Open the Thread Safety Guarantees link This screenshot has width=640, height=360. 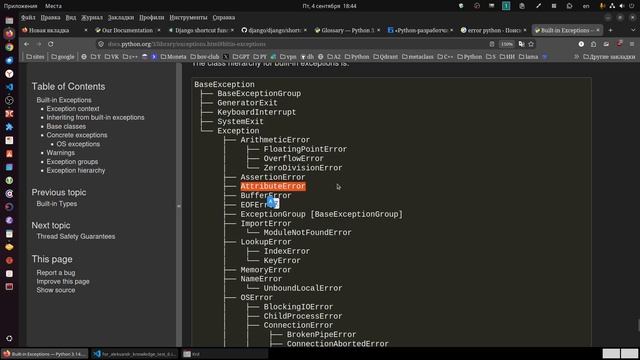(76, 237)
